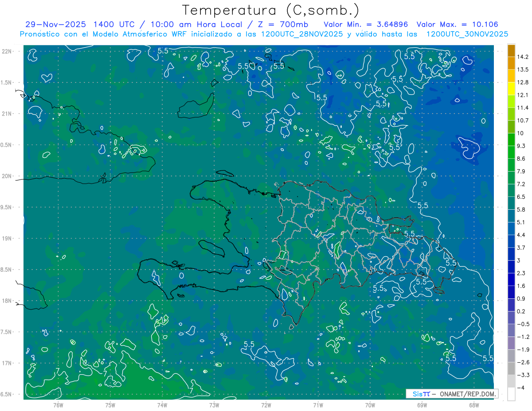The height and width of the screenshot is (411, 532).
Task: Select the pressure level "Z = 700mb"
Action: click(284, 24)
